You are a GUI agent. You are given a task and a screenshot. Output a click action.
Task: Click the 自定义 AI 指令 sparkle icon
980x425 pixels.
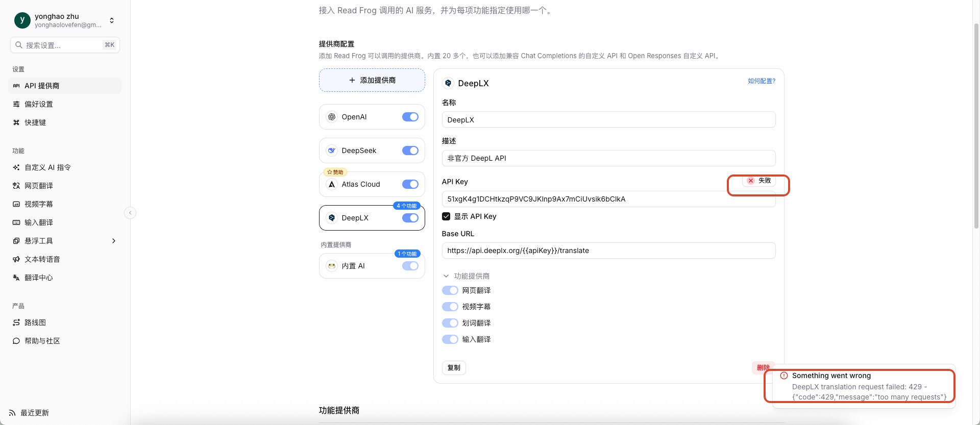[16, 167]
